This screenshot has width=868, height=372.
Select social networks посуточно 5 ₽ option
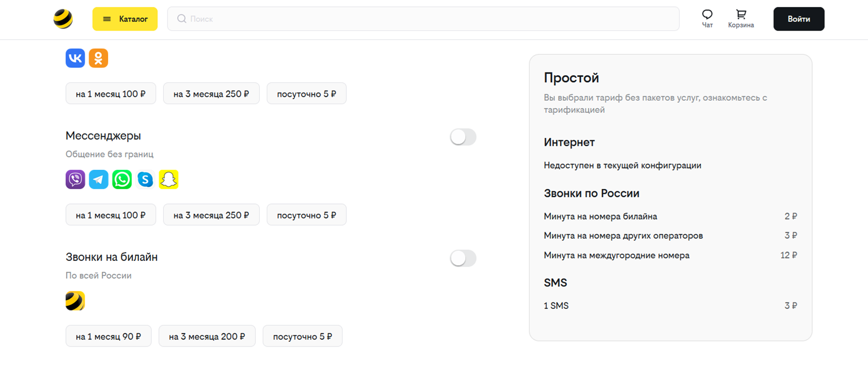pyautogui.click(x=306, y=94)
